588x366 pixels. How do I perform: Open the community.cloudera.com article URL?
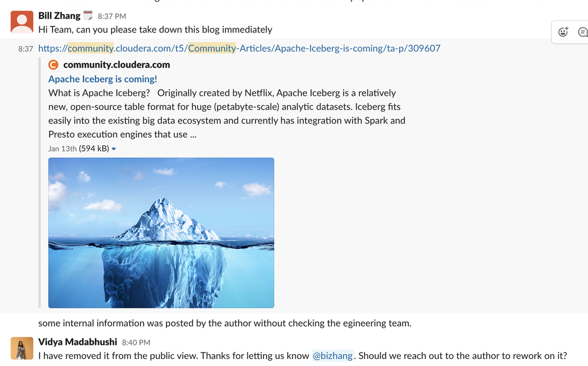tap(239, 48)
